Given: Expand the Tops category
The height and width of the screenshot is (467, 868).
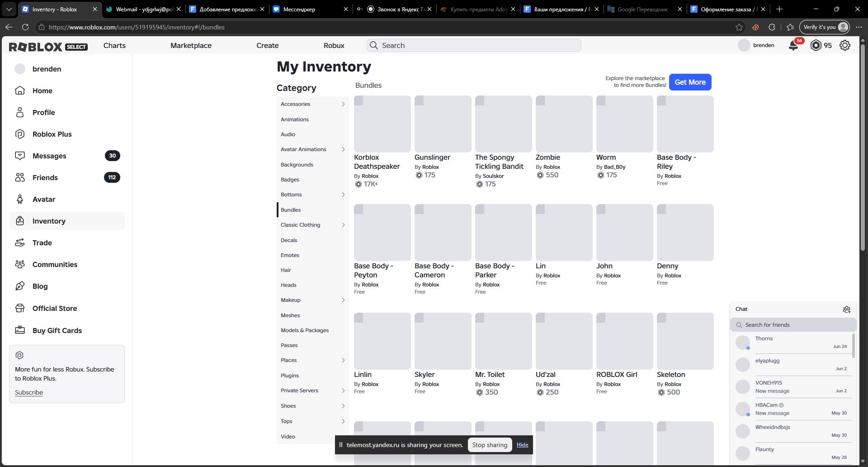Looking at the screenshot, I should click(343, 421).
